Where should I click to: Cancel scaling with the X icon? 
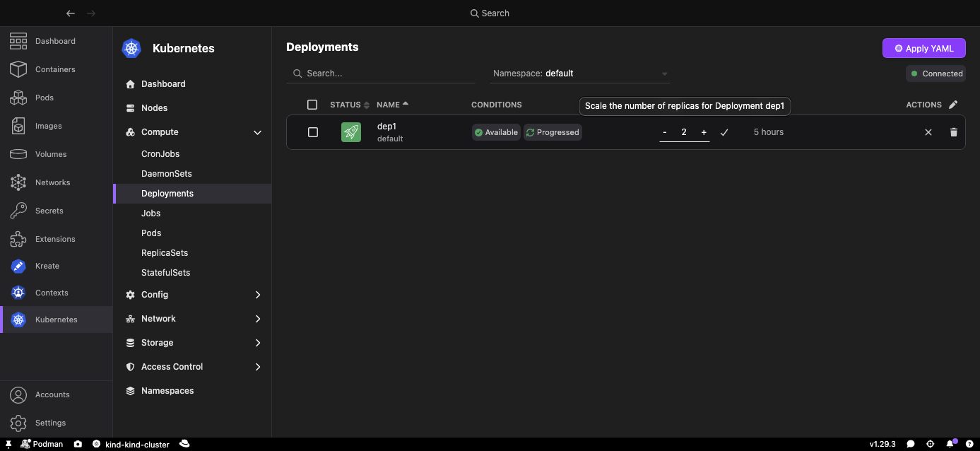pos(928,132)
